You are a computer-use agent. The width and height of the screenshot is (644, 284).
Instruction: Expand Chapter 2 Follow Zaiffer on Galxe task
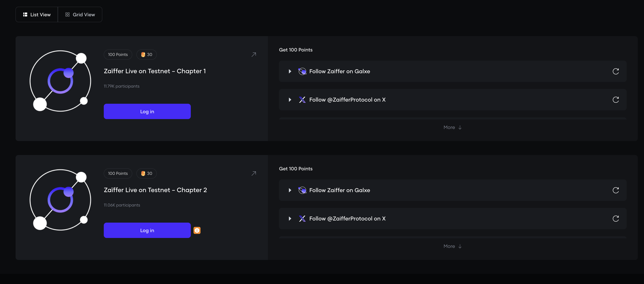point(290,190)
